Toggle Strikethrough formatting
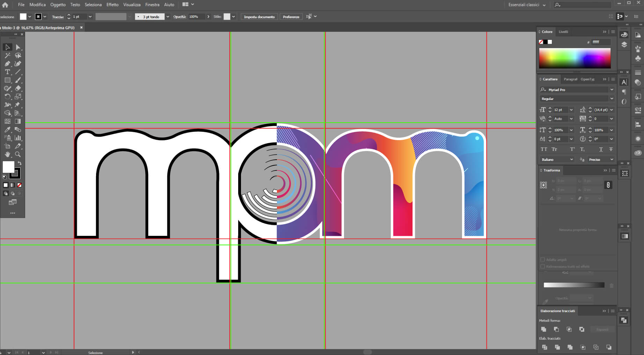 611,149
